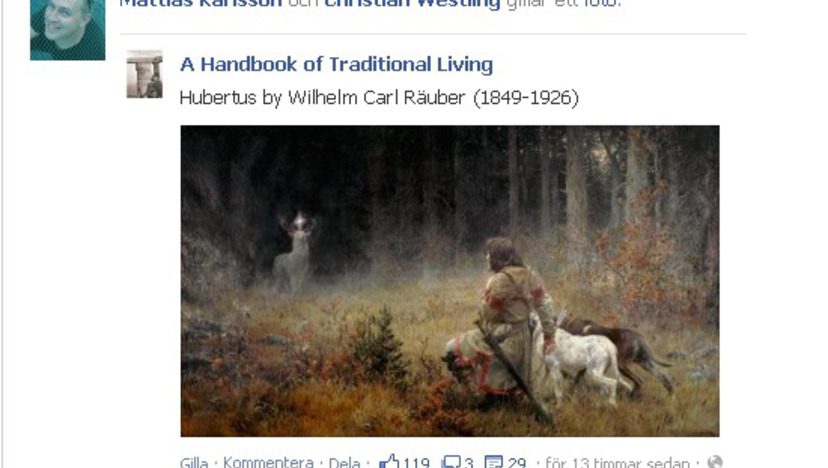The width and height of the screenshot is (828, 468).
Task: View the 29 shares count
Action: coord(516,462)
